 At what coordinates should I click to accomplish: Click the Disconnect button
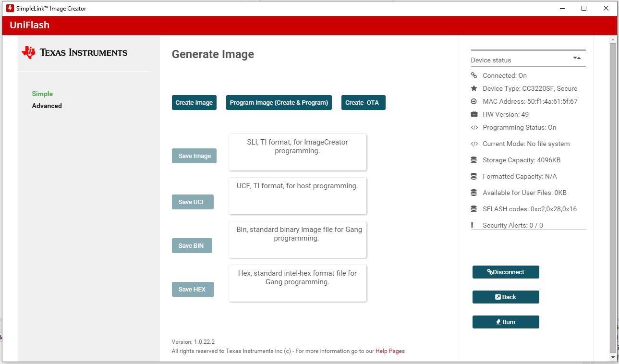pos(506,272)
